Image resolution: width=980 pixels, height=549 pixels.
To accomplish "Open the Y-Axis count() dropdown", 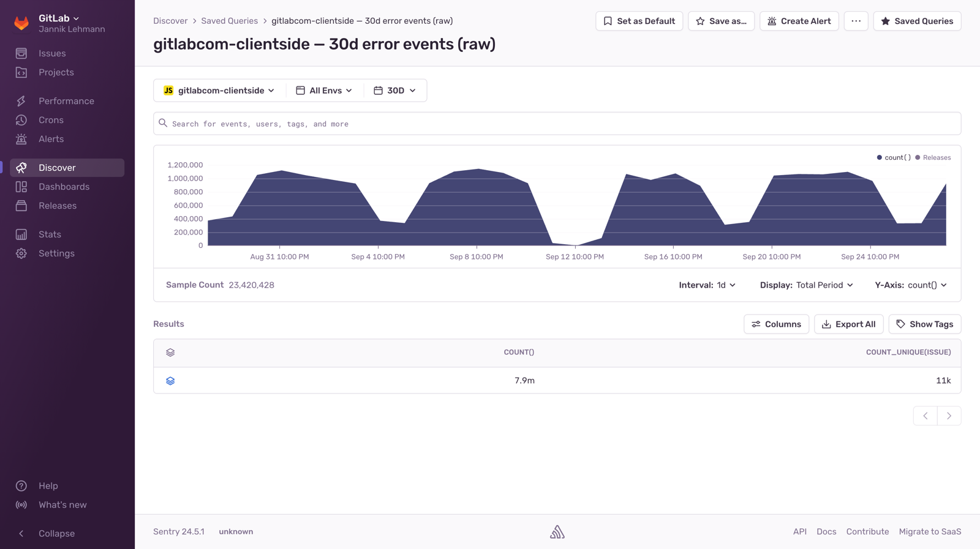I will click(911, 285).
